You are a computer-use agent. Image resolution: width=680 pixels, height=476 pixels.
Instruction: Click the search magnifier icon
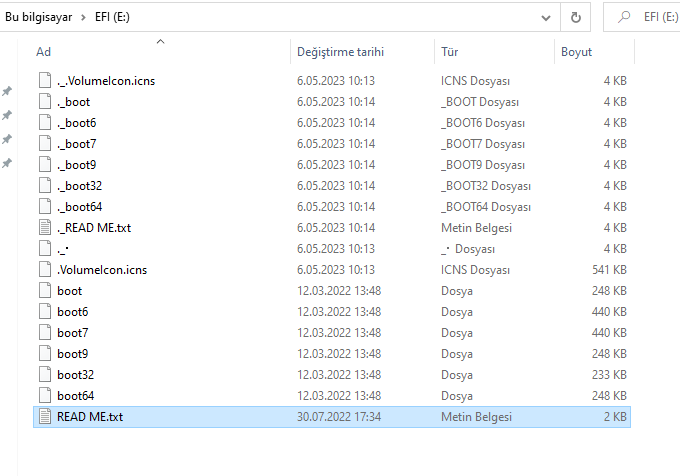(x=624, y=17)
